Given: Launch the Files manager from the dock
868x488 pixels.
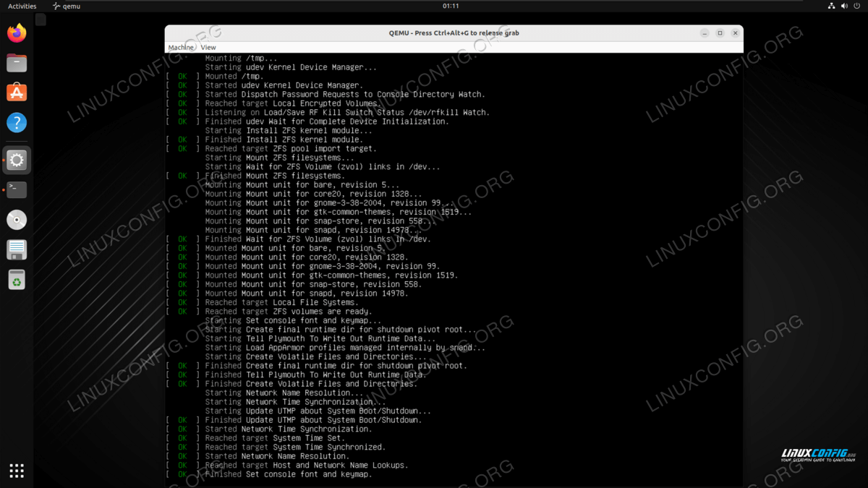Looking at the screenshot, I should (x=17, y=64).
